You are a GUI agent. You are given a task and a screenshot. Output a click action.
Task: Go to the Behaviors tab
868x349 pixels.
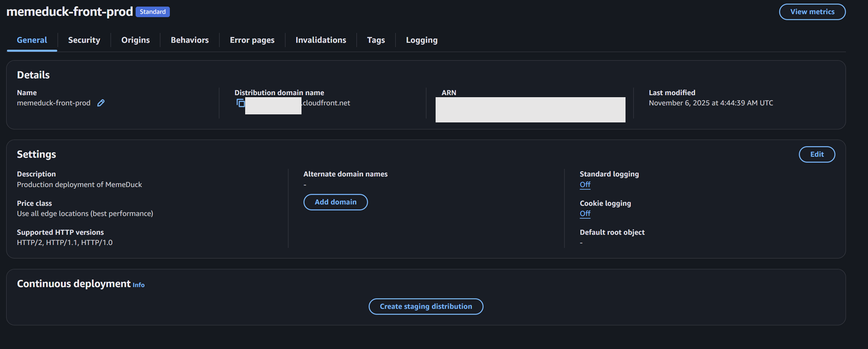[x=190, y=40]
